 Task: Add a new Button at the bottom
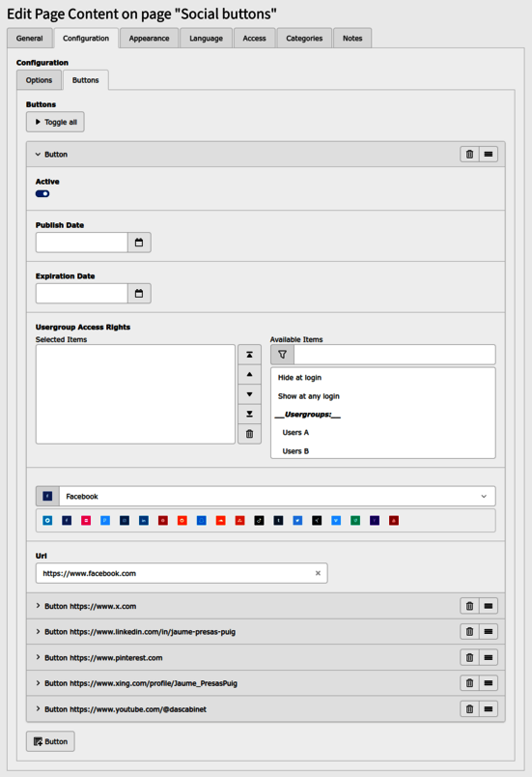tap(50, 741)
